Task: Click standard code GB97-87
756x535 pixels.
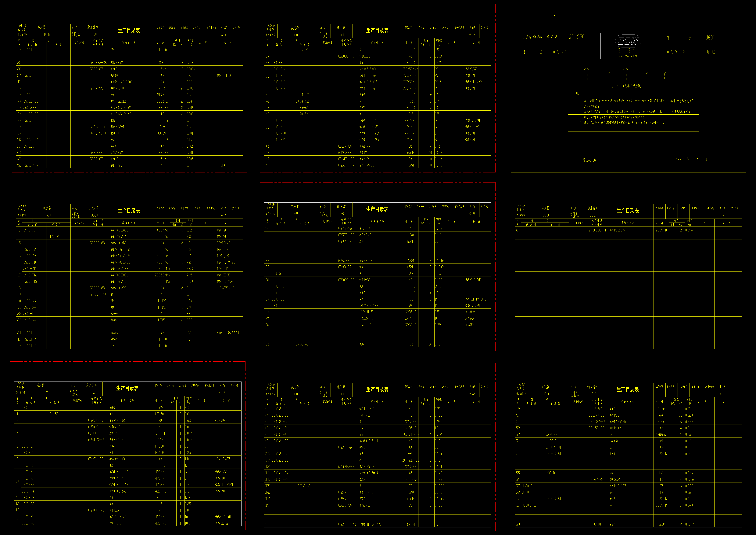Action: coord(96,159)
